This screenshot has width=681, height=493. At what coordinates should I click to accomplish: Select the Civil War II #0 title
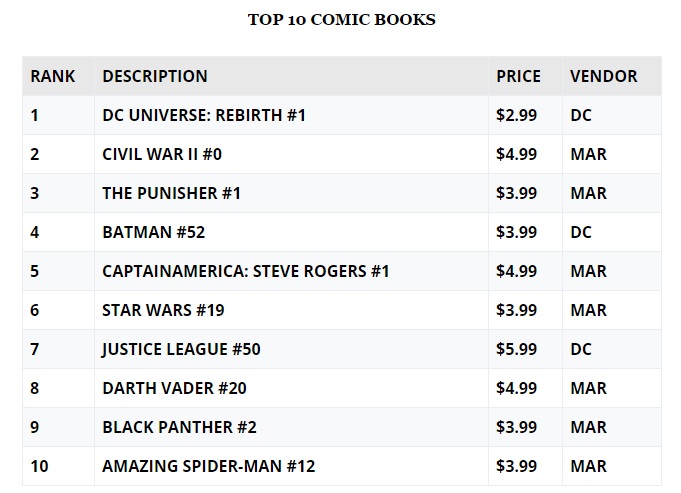point(162,154)
